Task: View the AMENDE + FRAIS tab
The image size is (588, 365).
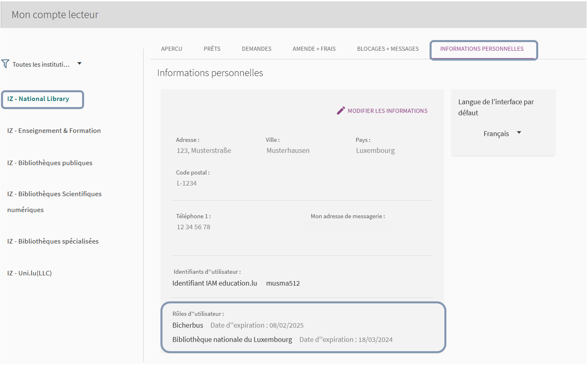Action: (314, 48)
